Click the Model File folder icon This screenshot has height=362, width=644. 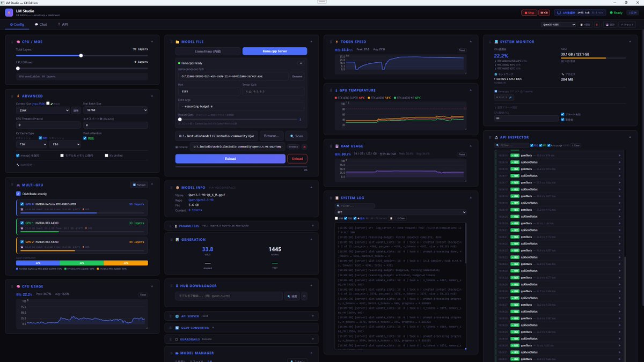(x=177, y=42)
